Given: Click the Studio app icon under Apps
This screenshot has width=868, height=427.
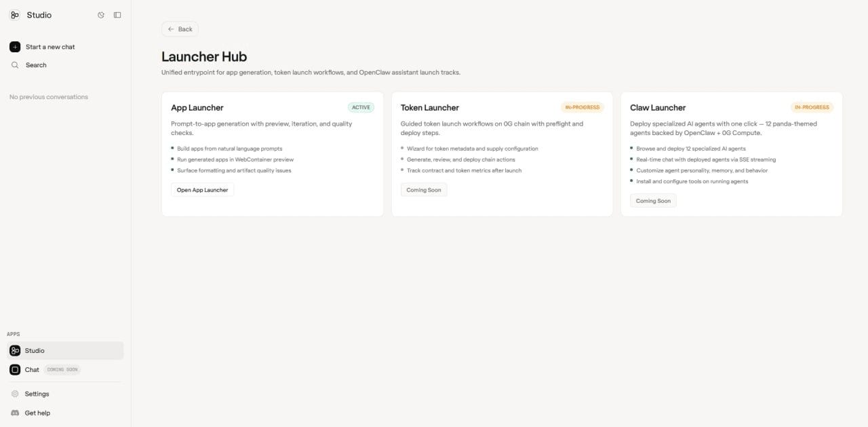Looking at the screenshot, I should click(15, 350).
